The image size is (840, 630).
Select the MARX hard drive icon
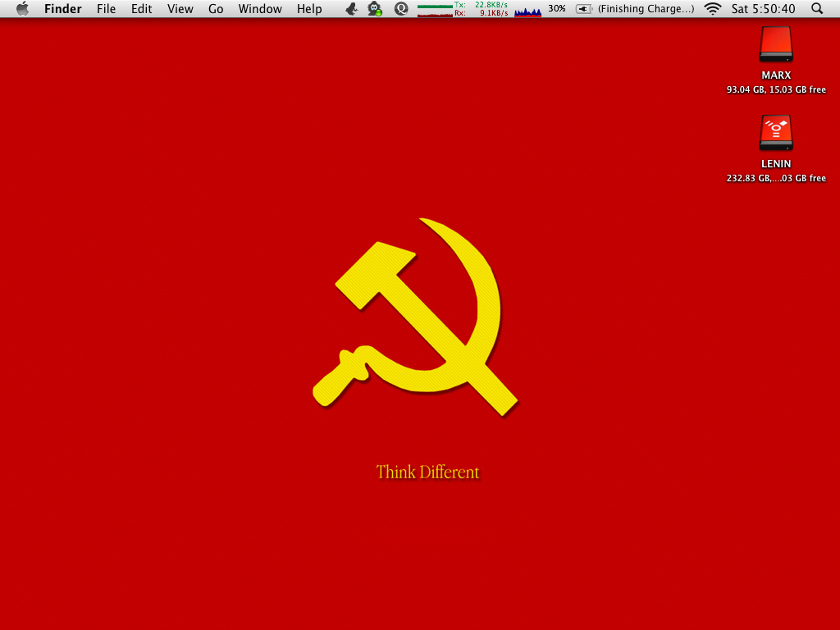coord(776,44)
